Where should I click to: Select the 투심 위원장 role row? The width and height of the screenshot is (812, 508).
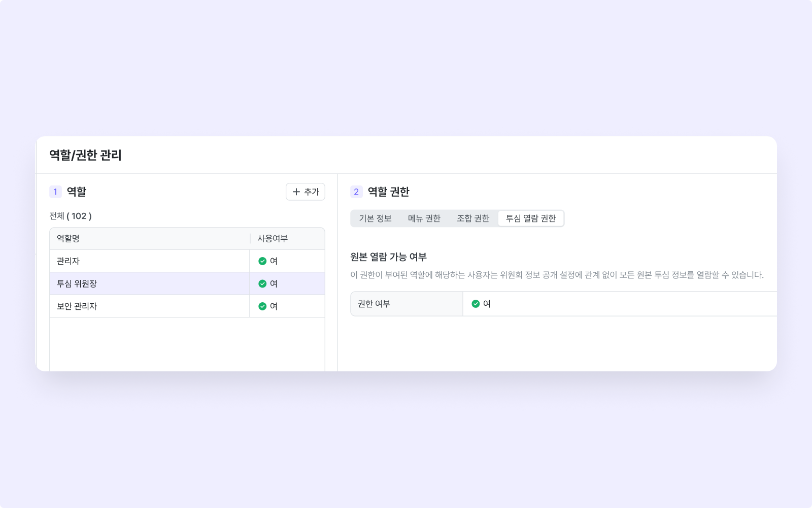tap(187, 283)
